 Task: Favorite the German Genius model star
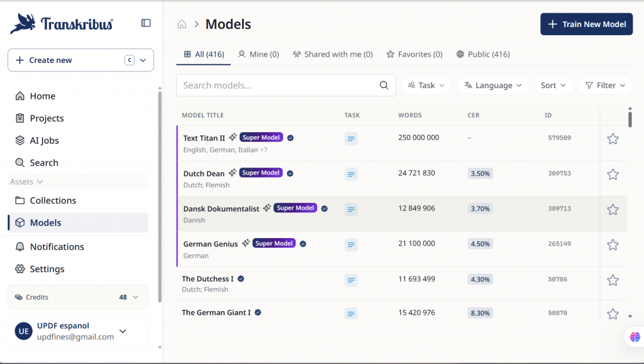point(613,245)
